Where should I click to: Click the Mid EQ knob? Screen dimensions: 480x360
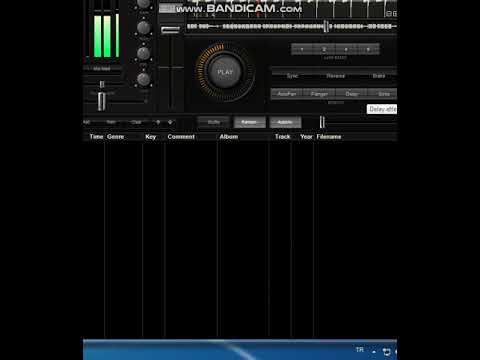tap(143, 53)
